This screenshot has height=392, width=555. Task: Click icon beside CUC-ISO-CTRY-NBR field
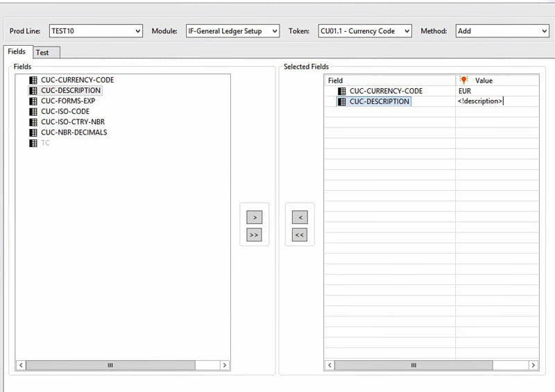(33, 122)
